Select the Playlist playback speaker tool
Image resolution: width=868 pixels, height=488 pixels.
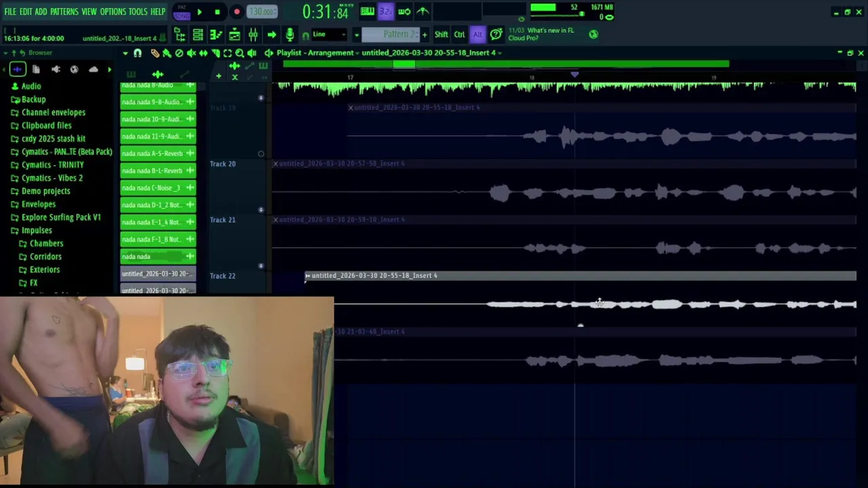[x=252, y=53]
